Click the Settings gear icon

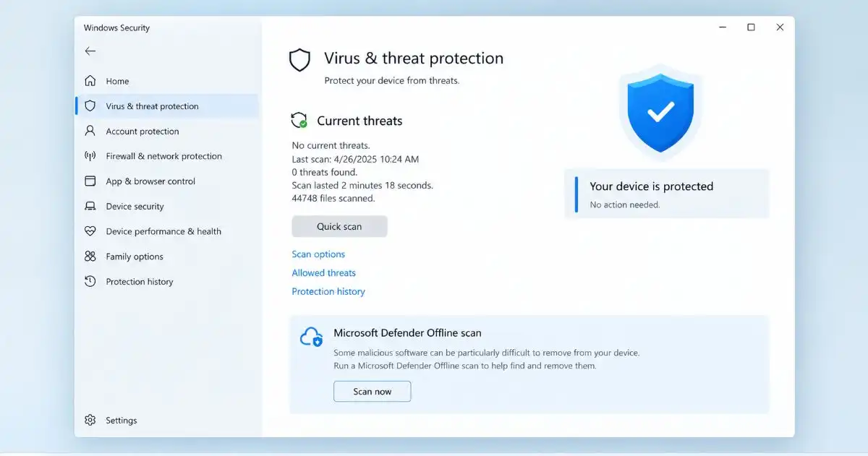tap(90, 420)
